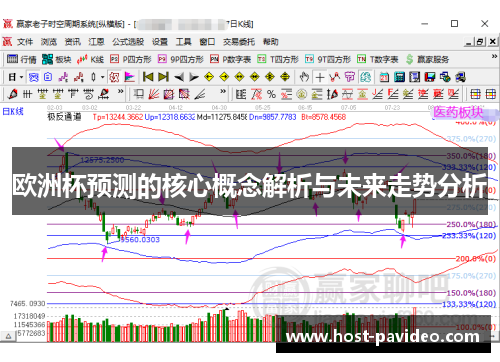Activate the crosshair plus cursor tool
Screen dimensions: 500x362
320,77
